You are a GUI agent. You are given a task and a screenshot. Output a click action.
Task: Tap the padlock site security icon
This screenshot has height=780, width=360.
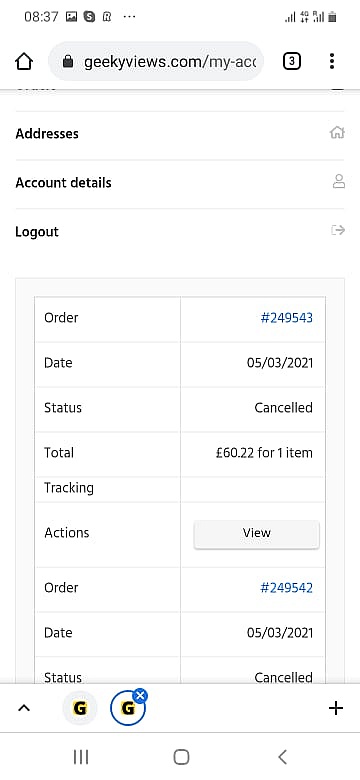click(68, 62)
